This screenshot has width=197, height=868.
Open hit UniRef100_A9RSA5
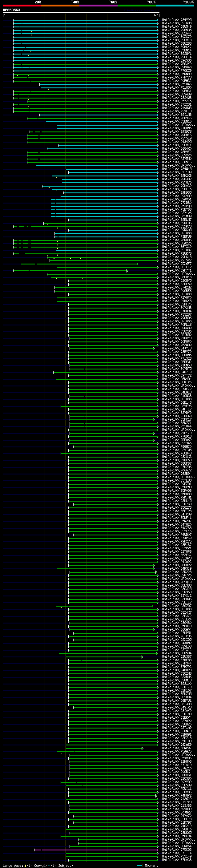(177, 230)
